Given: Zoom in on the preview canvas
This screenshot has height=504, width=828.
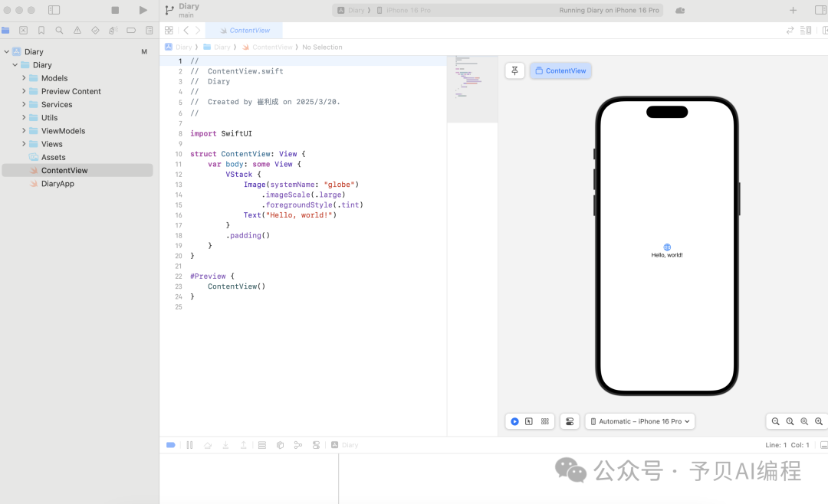Looking at the screenshot, I should (x=819, y=421).
